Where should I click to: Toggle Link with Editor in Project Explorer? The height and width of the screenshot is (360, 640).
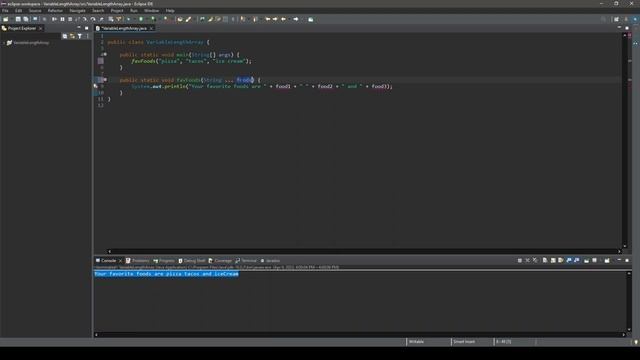tap(72, 36)
